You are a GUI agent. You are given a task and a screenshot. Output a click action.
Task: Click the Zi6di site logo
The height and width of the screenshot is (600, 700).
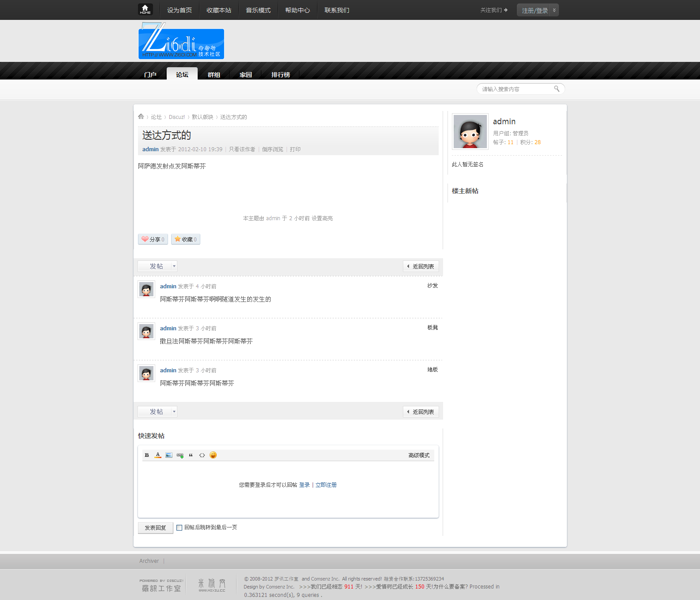tap(181, 41)
